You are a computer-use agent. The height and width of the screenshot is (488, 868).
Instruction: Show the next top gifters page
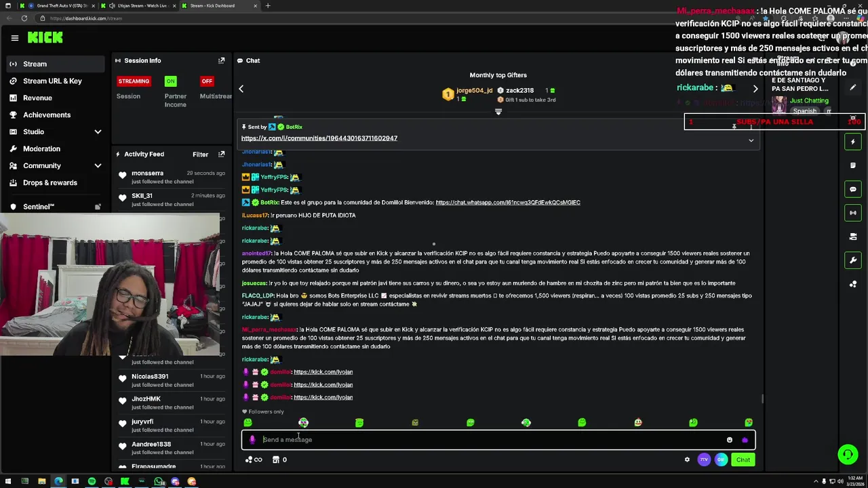click(x=755, y=89)
